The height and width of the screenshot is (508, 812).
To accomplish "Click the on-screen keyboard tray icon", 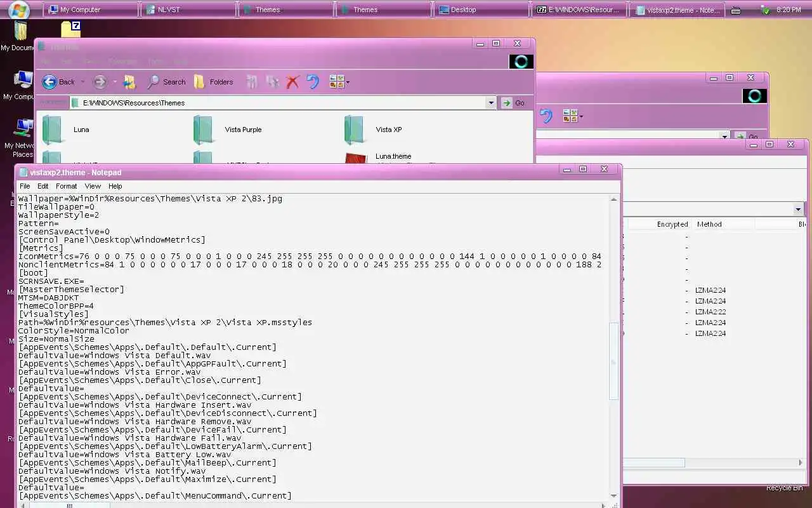I will (736, 10).
